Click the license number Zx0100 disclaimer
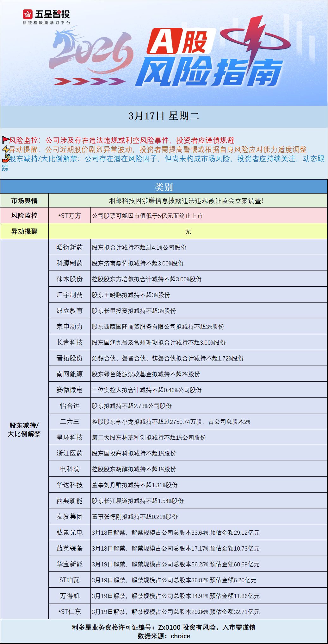Screen dimensions: 328x644 tap(164, 627)
